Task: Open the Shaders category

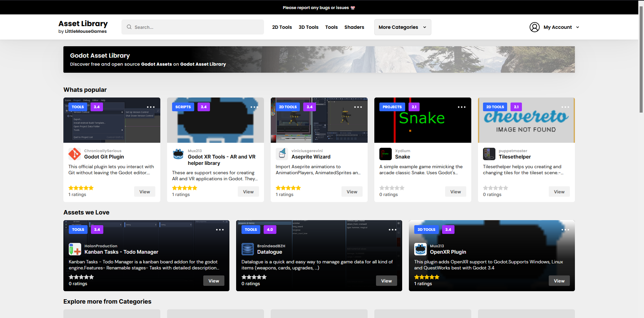Action: [354, 27]
